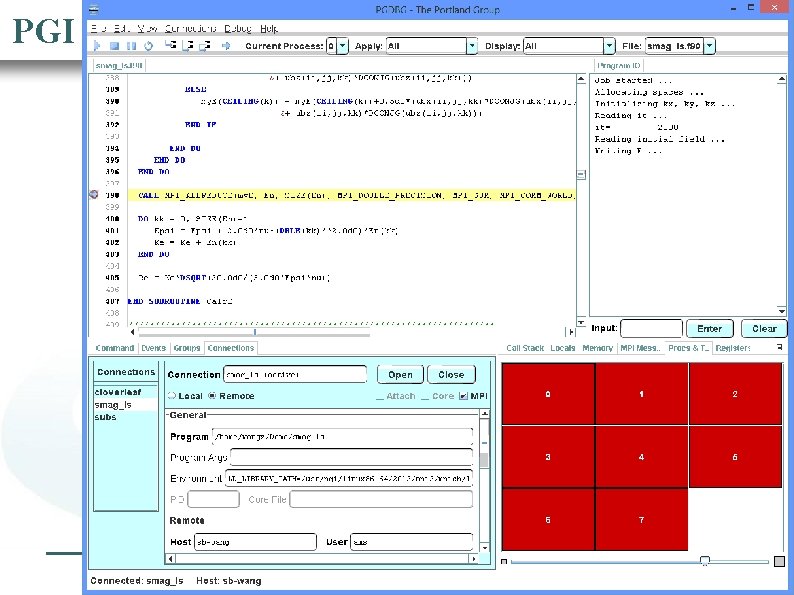Screen dimensions: 794x595
Task: Select the red process 0 square
Action: [x=547, y=395]
